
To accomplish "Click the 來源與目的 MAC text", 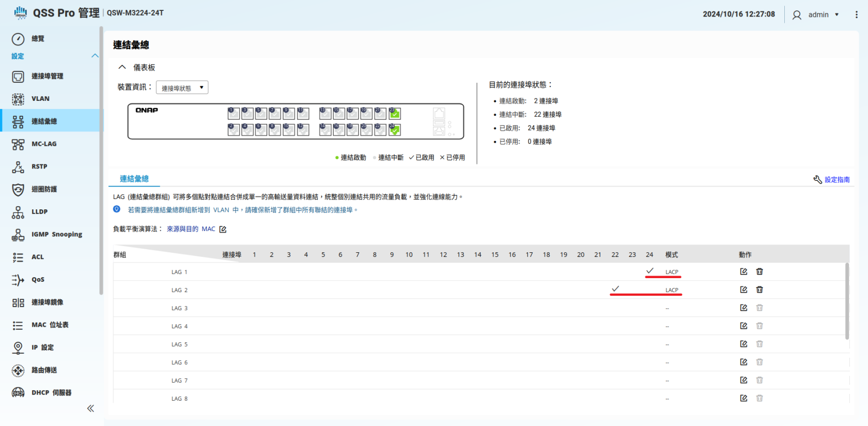I will (x=191, y=229).
